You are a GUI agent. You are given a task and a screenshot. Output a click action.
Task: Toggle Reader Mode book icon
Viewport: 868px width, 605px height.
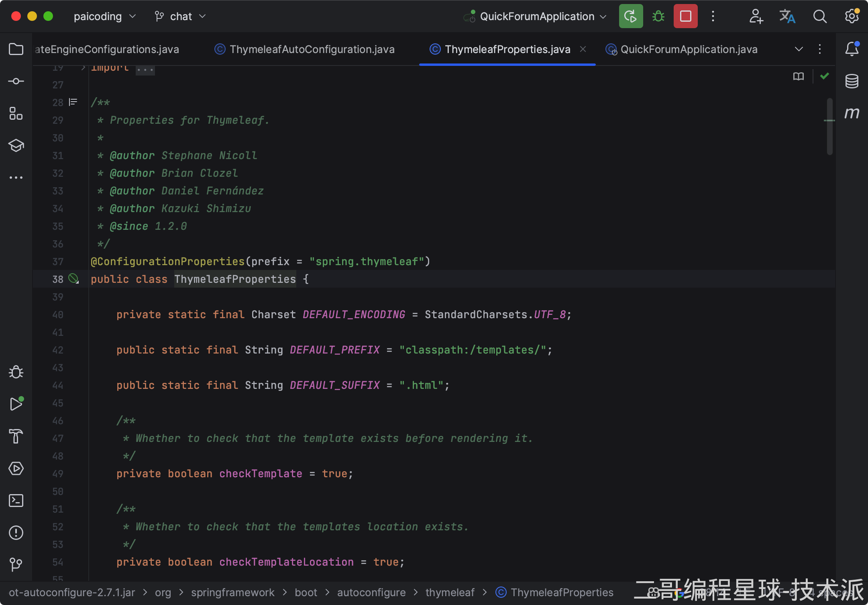tap(799, 76)
